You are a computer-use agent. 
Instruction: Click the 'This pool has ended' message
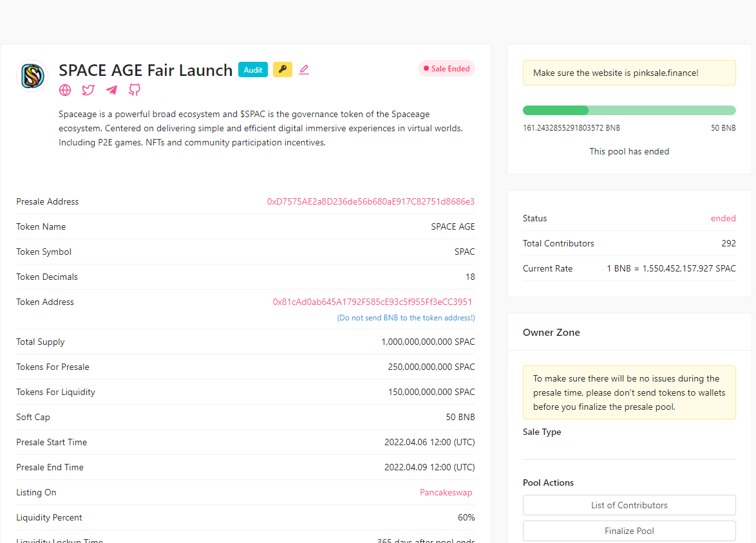point(629,151)
